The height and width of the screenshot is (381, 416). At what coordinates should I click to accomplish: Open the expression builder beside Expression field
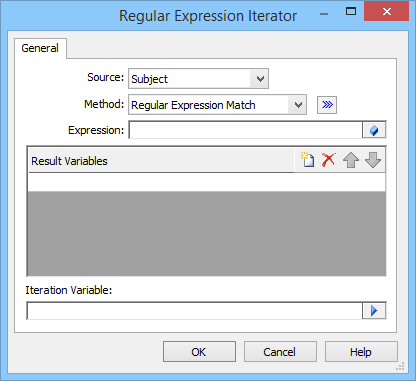pos(374,130)
